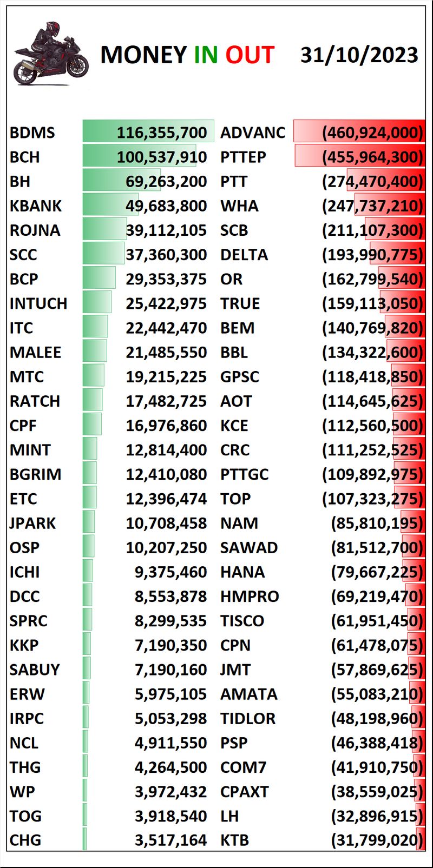Click the BDMS stock ticker label
The width and height of the screenshot is (433, 868).
click(32, 132)
